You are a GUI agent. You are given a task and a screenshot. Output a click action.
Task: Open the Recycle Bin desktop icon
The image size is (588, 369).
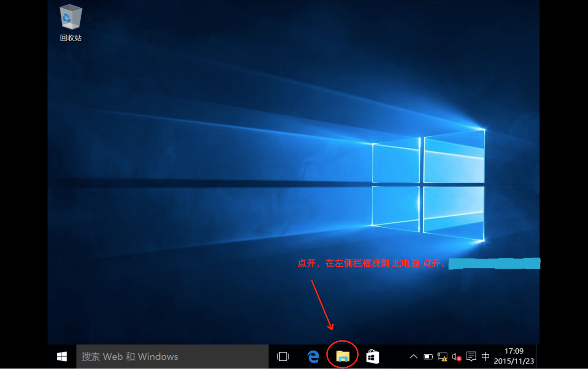click(x=71, y=23)
